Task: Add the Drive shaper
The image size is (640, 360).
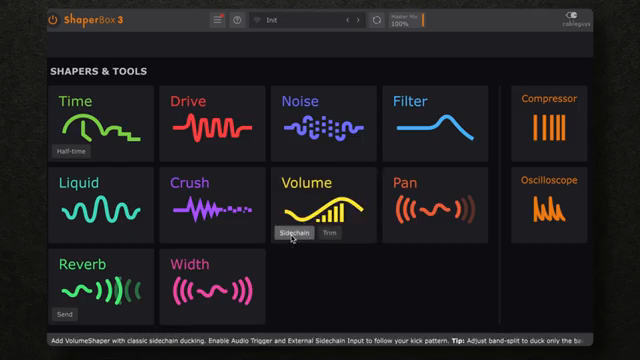Action: [x=212, y=123]
